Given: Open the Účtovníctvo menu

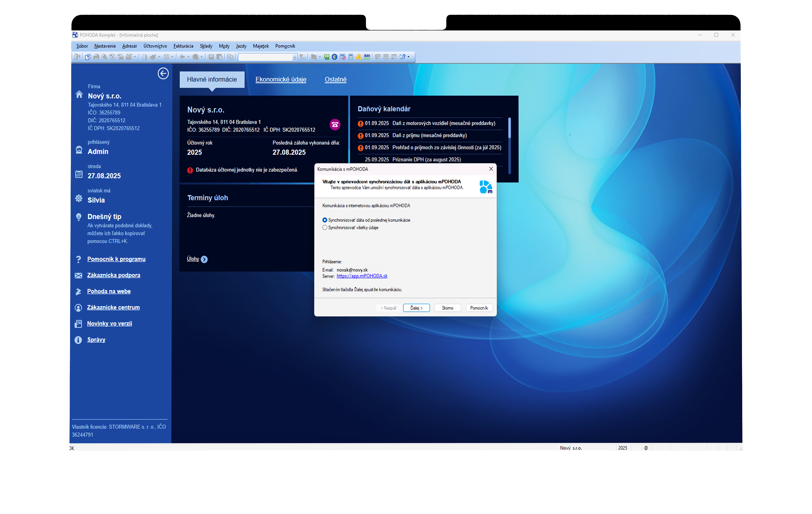Looking at the screenshot, I should [x=155, y=46].
